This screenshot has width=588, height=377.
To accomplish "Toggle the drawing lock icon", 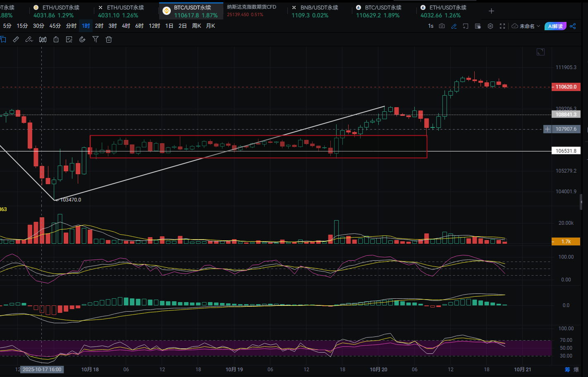I will [x=56, y=39].
